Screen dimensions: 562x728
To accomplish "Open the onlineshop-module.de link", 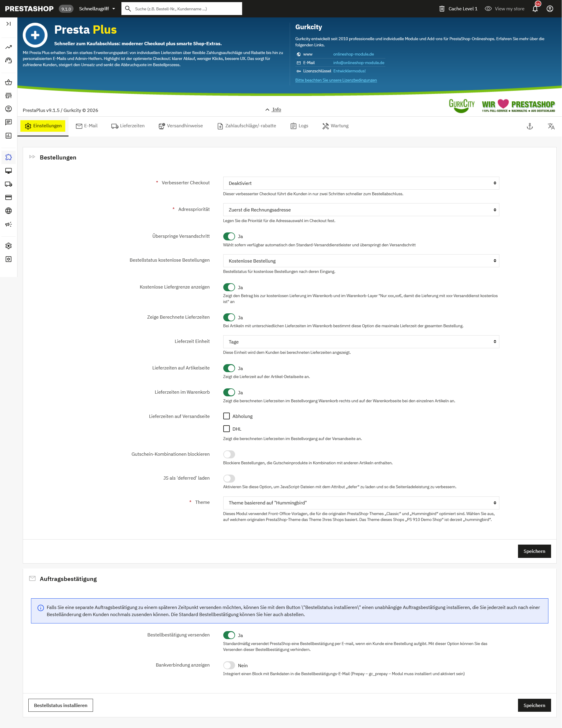I will click(354, 54).
